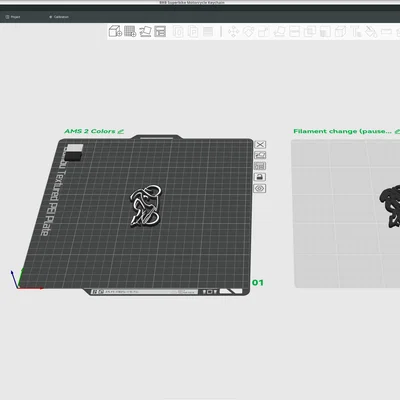400x400 pixels.
Task: Select the Lay on face tool
Action: point(279,32)
